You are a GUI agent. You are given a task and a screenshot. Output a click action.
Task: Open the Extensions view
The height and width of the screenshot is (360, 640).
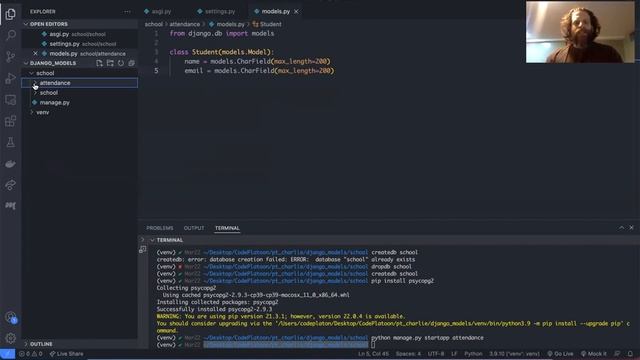11,121
